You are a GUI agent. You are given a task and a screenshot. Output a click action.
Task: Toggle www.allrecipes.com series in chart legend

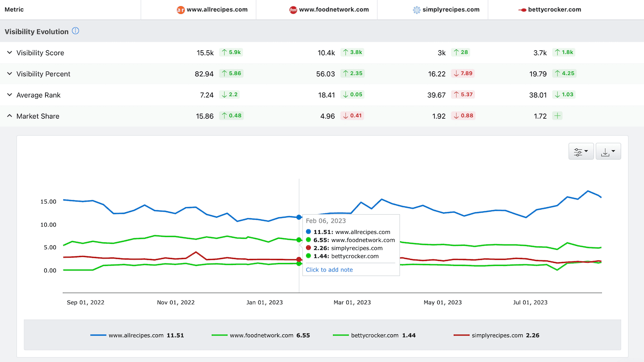click(x=137, y=335)
